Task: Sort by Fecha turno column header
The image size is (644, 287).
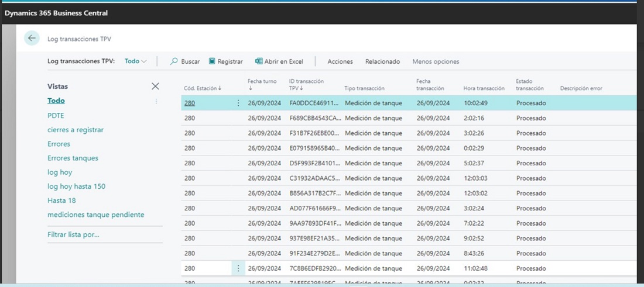Action: 262,85
